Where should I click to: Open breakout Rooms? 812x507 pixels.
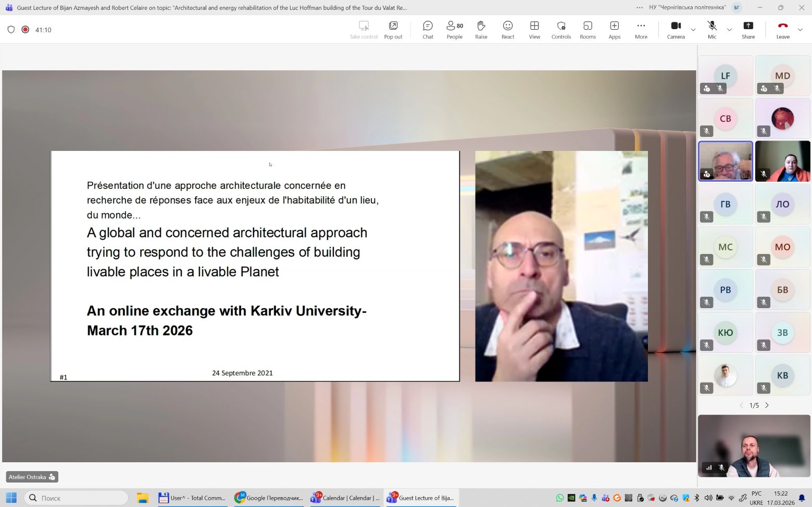click(x=588, y=30)
